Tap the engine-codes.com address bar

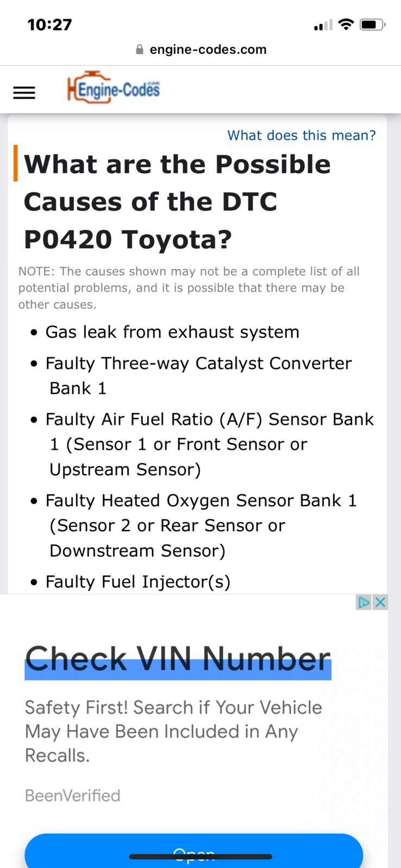tap(200, 49)
